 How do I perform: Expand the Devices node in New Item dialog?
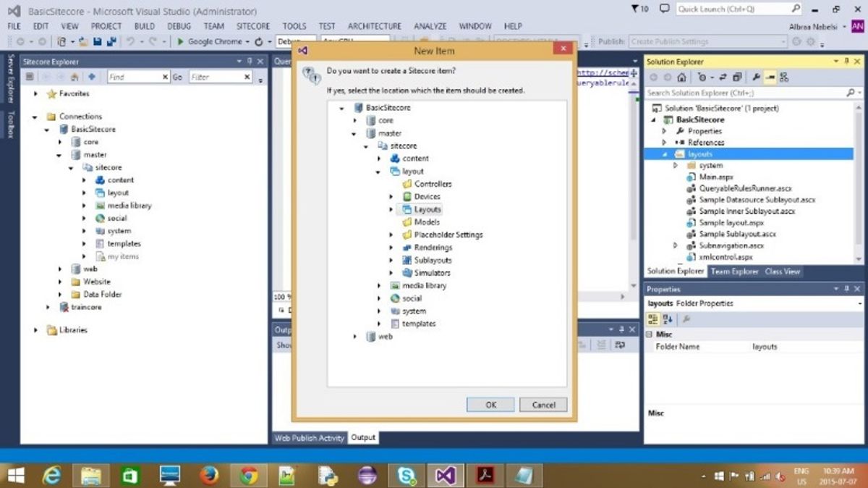[x=391, y=197]
